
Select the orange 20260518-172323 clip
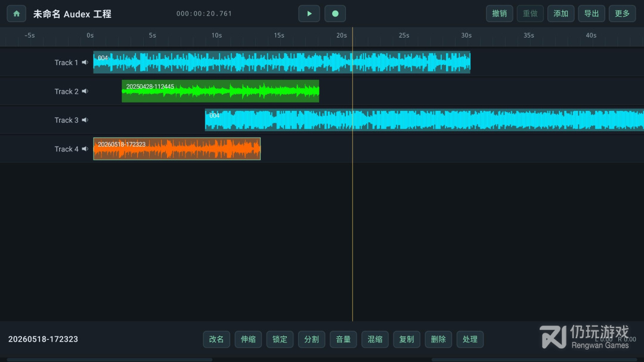pos(177,148)
